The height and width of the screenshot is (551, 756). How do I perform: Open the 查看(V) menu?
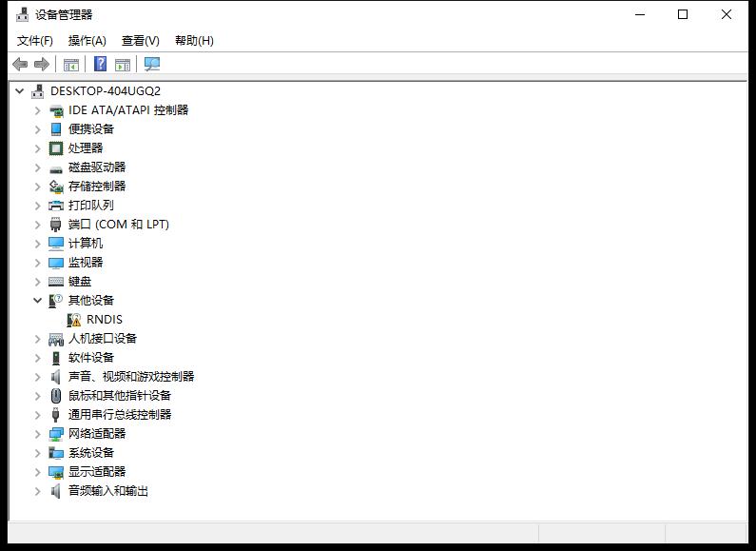(x=140, y=40)
